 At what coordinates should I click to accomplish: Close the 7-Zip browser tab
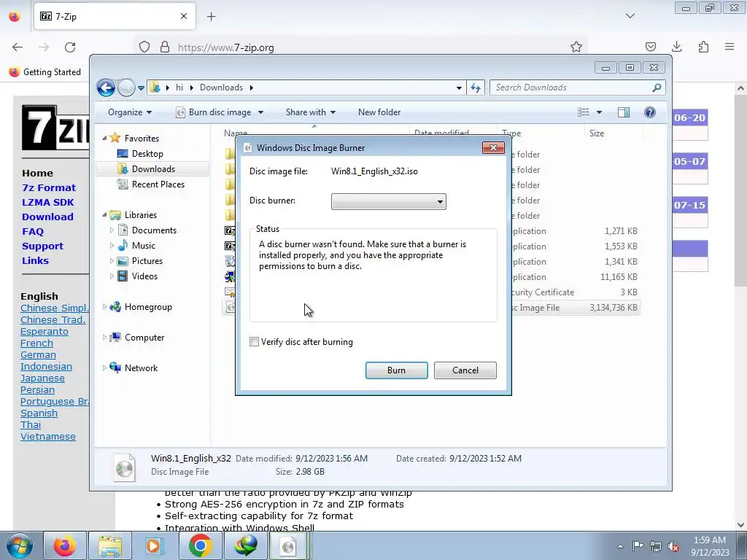[x=184, y=16]
